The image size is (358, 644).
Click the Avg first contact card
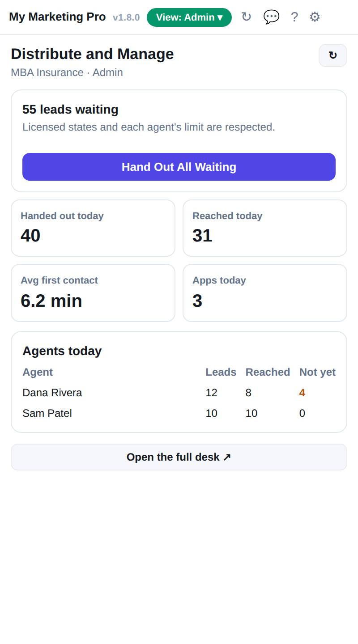93,293
